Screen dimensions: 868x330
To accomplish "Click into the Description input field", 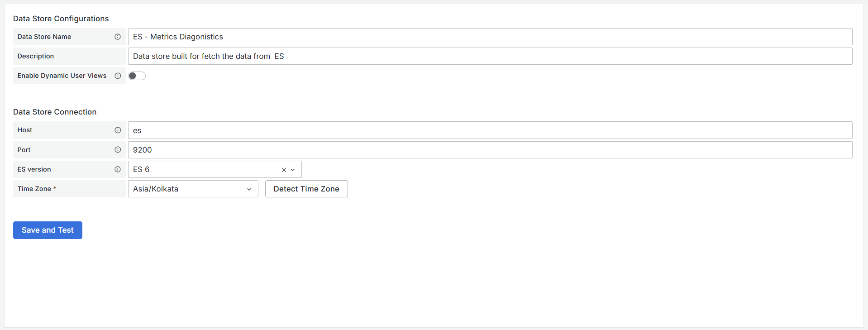I will pyautogui.click(x=490, y=56).
